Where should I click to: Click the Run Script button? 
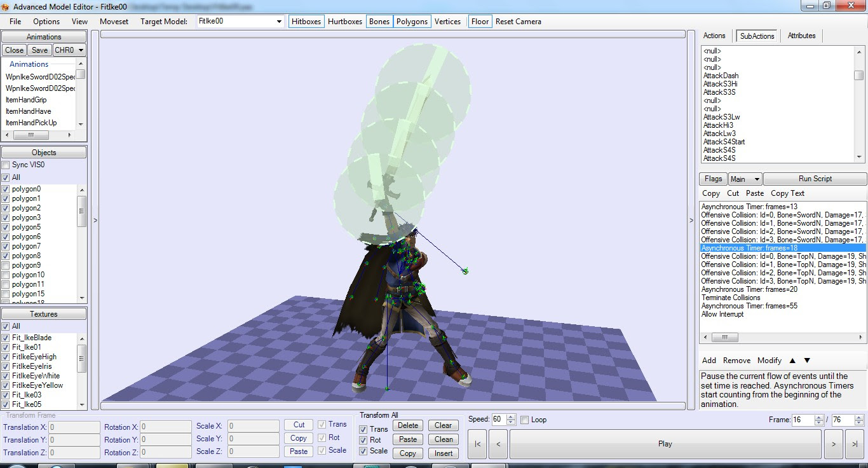coord(815,179)
